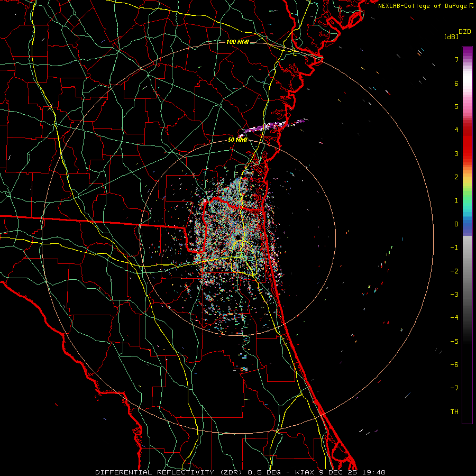
Task: Click the 19:40 timestamp
Action: click(x=374, y=472)
